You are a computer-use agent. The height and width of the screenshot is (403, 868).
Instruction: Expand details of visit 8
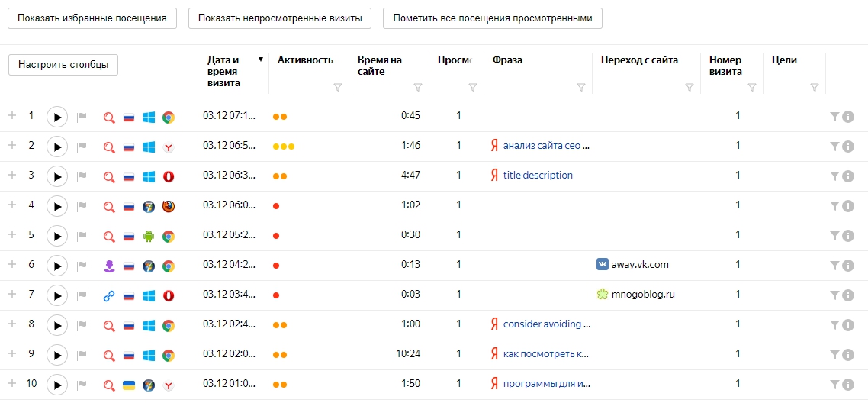pos(12,325)
